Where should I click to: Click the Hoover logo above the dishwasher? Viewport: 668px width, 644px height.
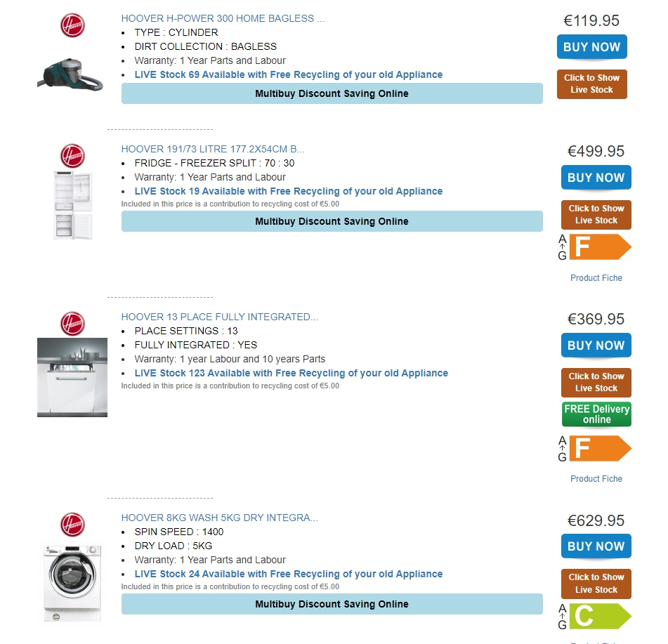point(72,324)
